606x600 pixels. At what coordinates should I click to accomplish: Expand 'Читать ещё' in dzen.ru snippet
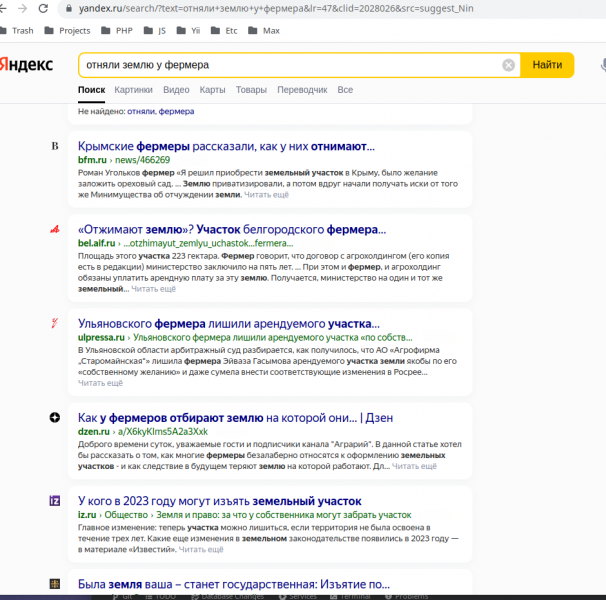pyautogui.click(x=414, y=466)
